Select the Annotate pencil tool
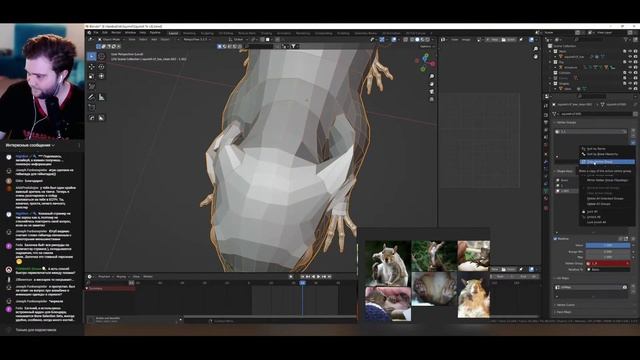This screenshot has height=360, width=640. click(91, 97)
